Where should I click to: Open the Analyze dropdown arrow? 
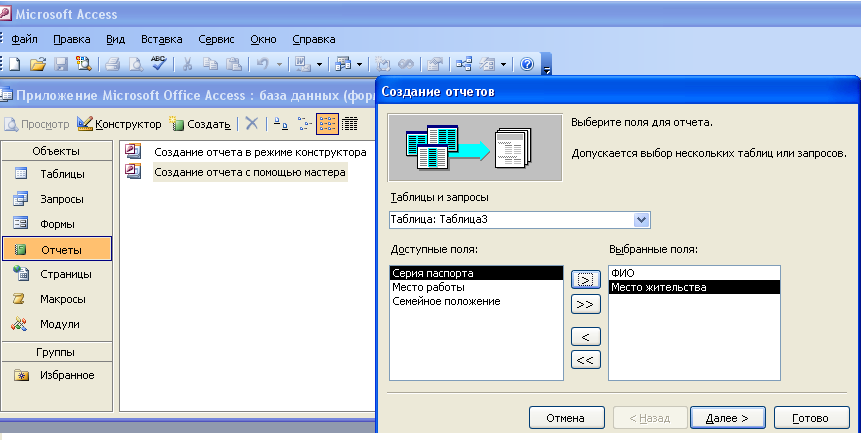(360, 65)
